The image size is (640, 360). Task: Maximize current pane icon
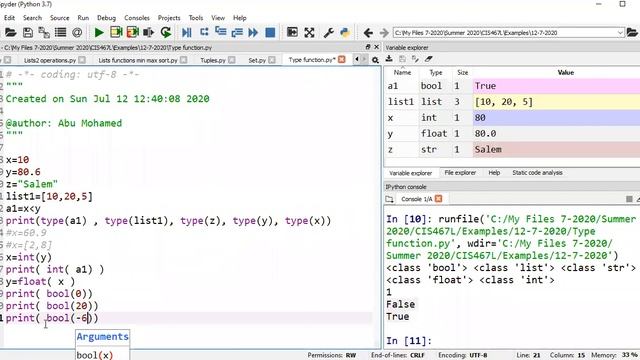pos(292,32)
